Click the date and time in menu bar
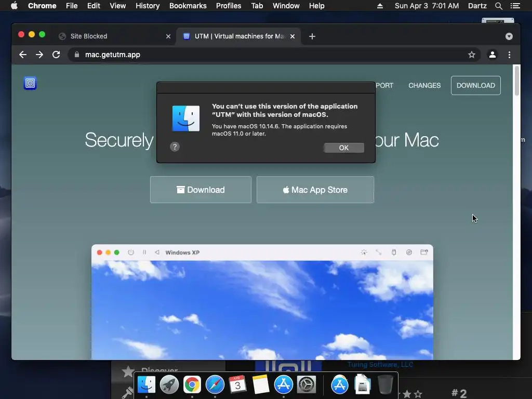Viewport: 532px width, 399px height. click(427, 6)
